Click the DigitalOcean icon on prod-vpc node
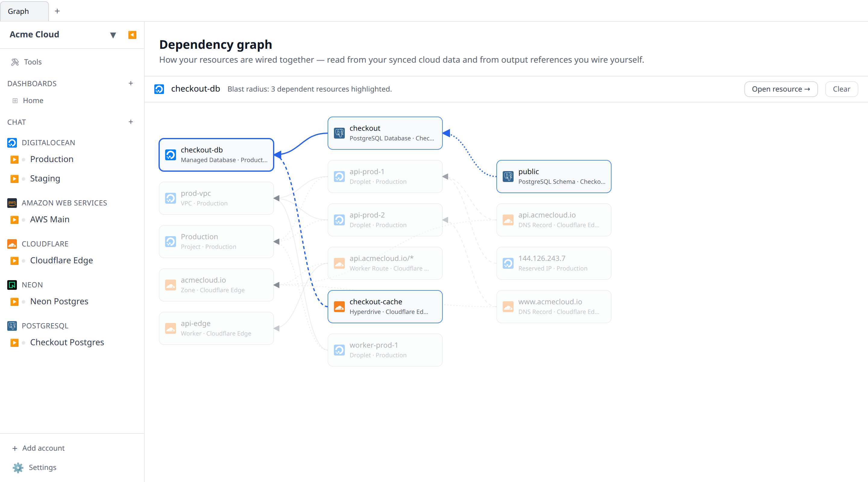 [171, 199]
